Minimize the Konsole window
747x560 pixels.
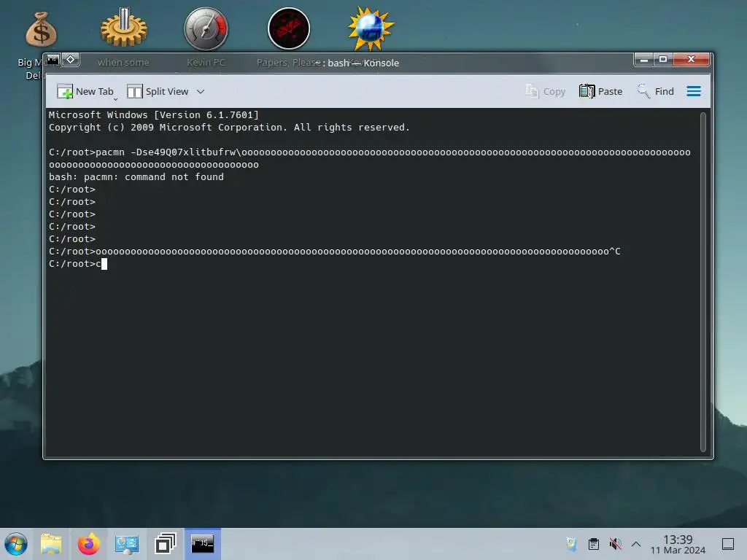(643, 59)
